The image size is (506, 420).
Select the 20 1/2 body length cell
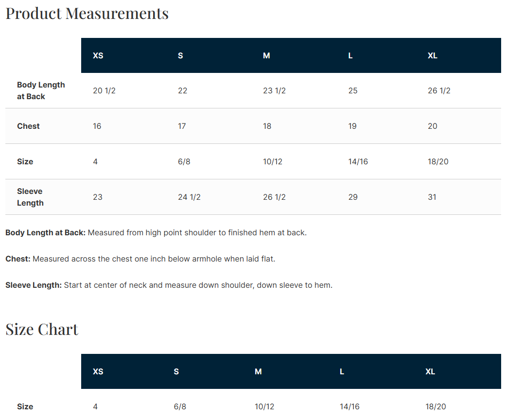(104, 91)
